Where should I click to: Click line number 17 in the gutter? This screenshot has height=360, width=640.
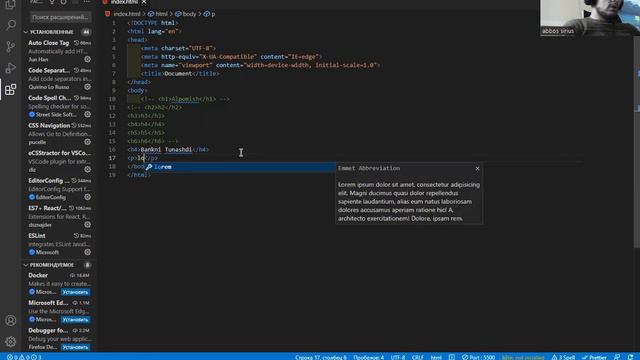click(112, 158)
